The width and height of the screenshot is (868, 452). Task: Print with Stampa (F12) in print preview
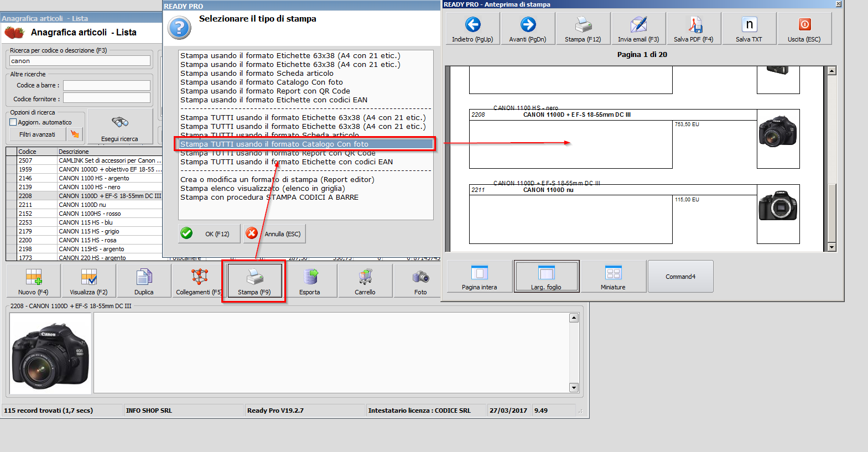coord(583,29)
